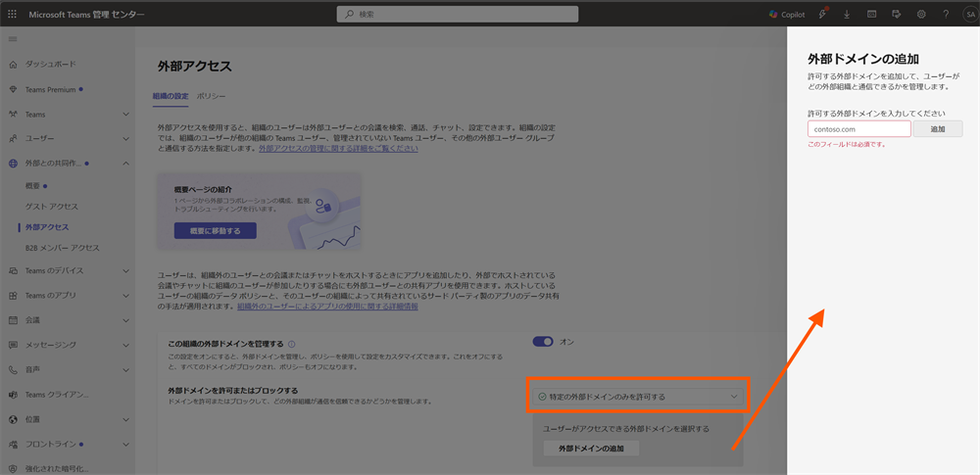The image size is (980, 475).
Task: Click the 外部ドメインの追加 button
Action: (591, 449)
